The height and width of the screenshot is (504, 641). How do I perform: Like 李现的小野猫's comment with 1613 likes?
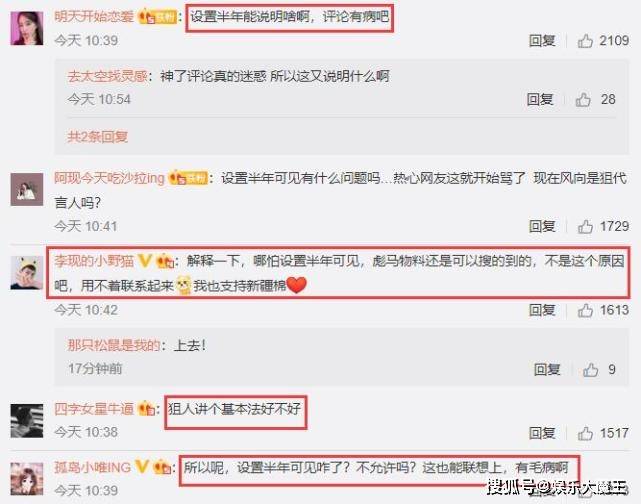point(585,311)
